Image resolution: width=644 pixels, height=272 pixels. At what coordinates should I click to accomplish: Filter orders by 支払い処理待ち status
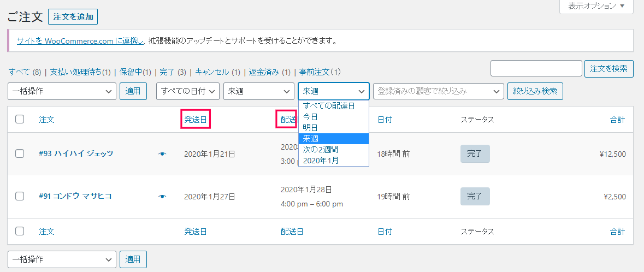pos(80,72)
